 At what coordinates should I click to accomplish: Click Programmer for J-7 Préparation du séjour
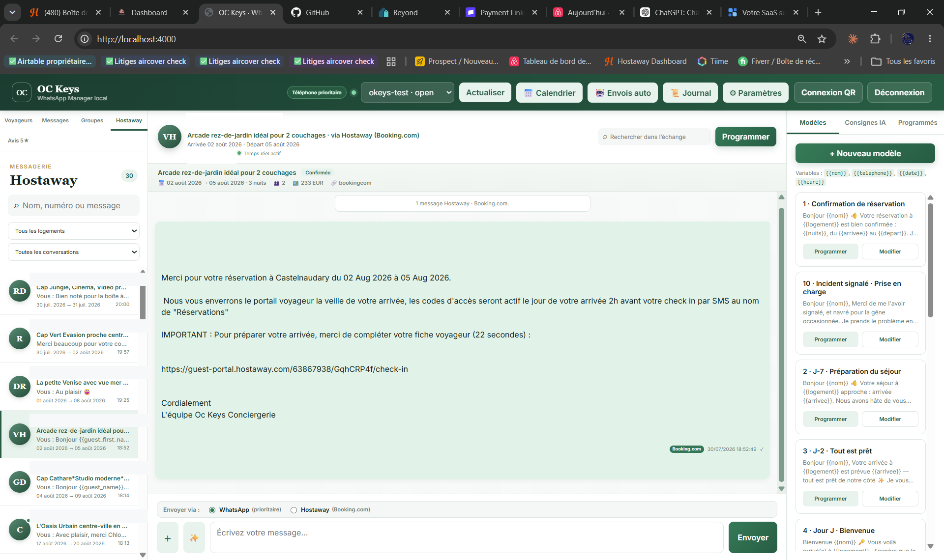click(830, 419)
